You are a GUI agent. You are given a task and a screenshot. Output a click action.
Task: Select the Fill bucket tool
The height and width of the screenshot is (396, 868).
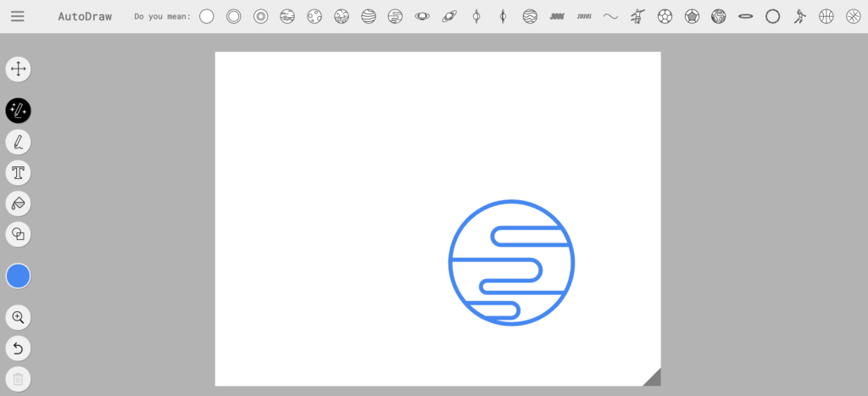coord(18,204)
